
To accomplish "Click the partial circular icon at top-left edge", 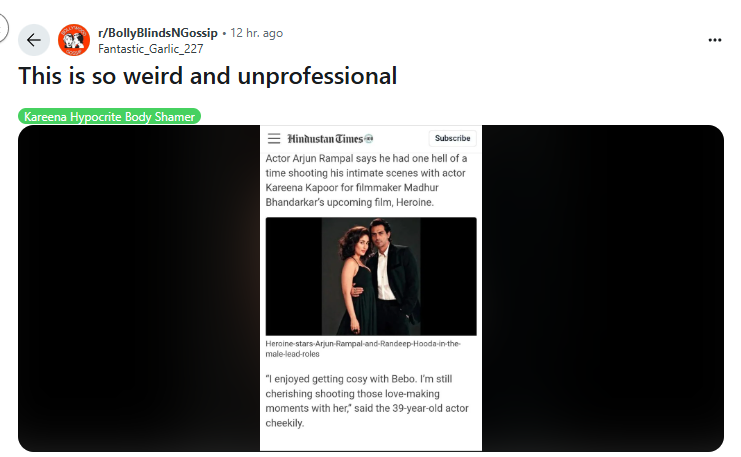I will (x=3, y=28).
